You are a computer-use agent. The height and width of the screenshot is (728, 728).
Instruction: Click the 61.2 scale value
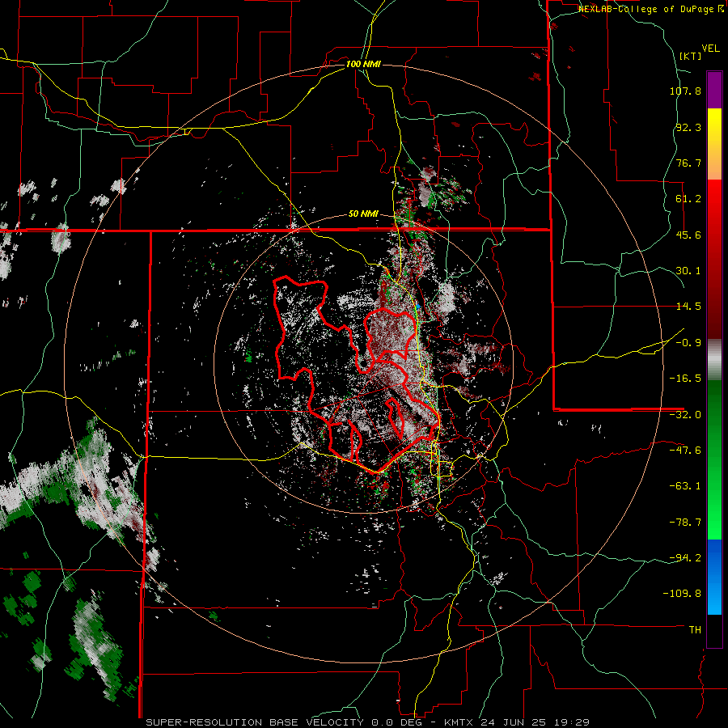click(x=688, y=199)
